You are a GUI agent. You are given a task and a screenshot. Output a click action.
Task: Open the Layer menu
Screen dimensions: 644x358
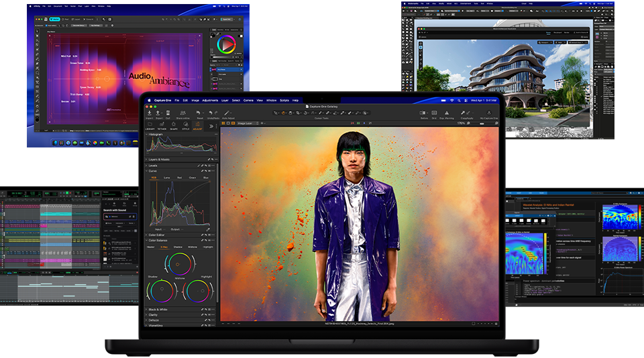pos(225,100)
